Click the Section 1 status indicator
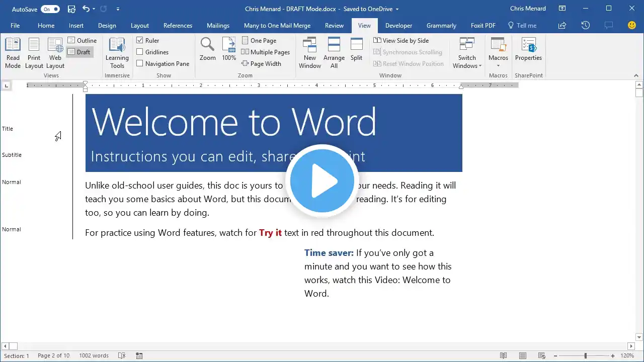Viewport: 644px width, 362px height. (17, 355)
